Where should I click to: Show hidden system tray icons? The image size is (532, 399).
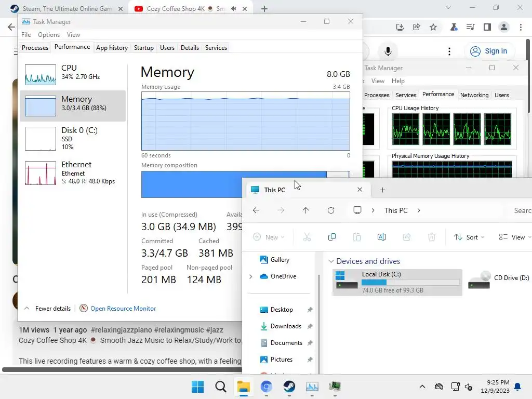[422, 387]
